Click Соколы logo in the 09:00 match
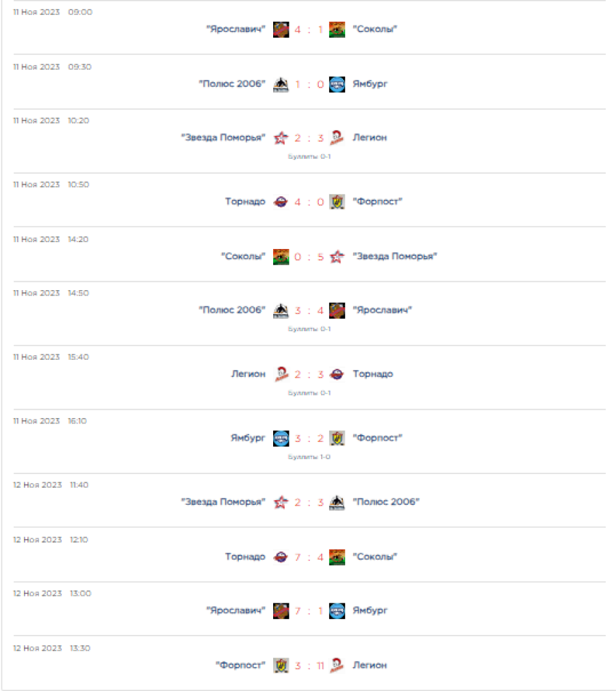Viewport: 616px width, 691px height. click(337, 29)
